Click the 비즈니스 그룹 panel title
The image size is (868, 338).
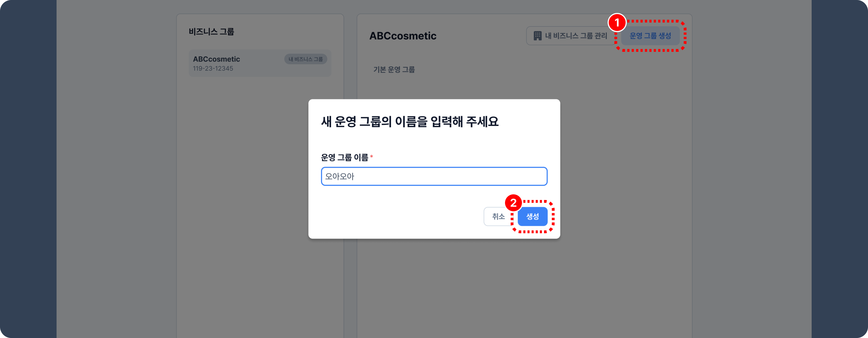(211, 32)
